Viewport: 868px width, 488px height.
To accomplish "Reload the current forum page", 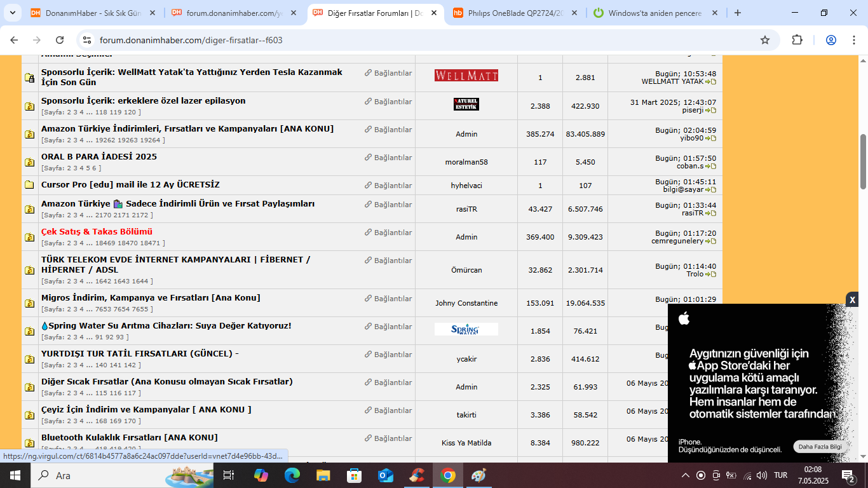I will click(x=60, y=40).
